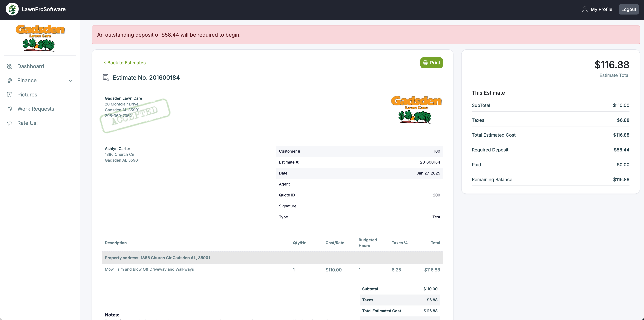The width and height of the screenshot is (644, 320).
Task: Open Work Requests using its clipboard icon
Action: [x=10, y=109]
